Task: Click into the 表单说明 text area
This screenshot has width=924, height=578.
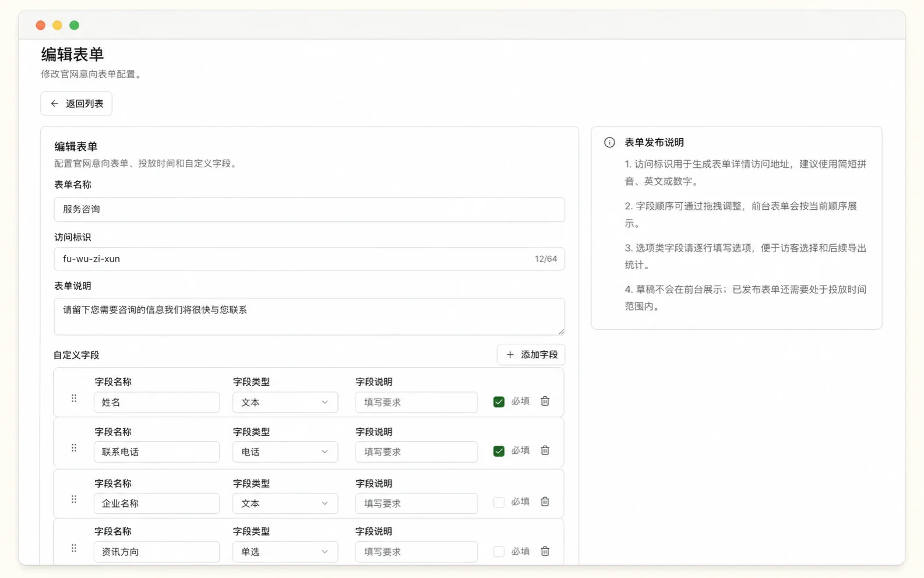Action: (309, 316)
